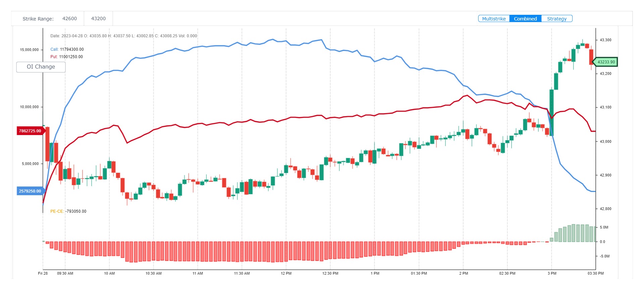Click the PE-CE legend label

57,211
